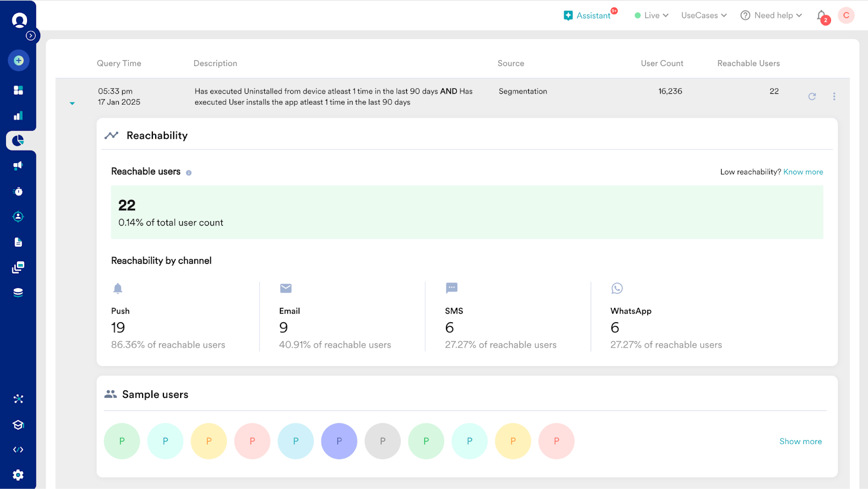Viewport: 868px width, 489px height.
Task: Click the Know more link
Action: pyautogui.click(x=803, y=172)
